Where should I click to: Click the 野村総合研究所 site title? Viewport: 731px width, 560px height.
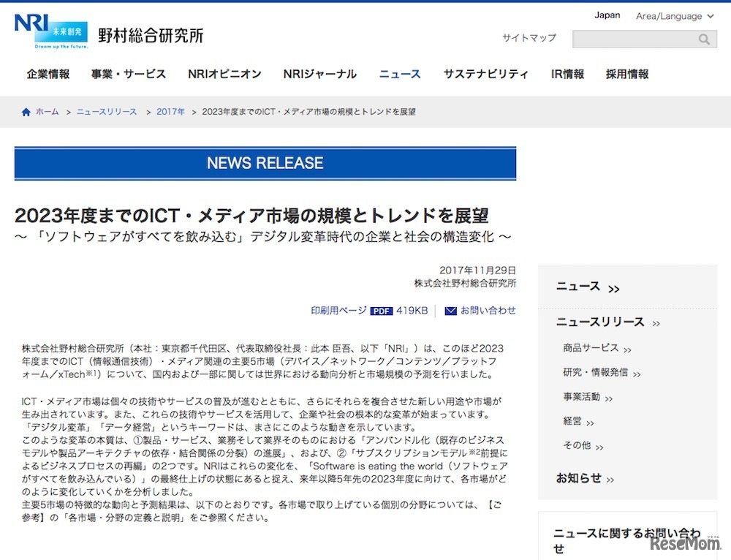point(151,36)
